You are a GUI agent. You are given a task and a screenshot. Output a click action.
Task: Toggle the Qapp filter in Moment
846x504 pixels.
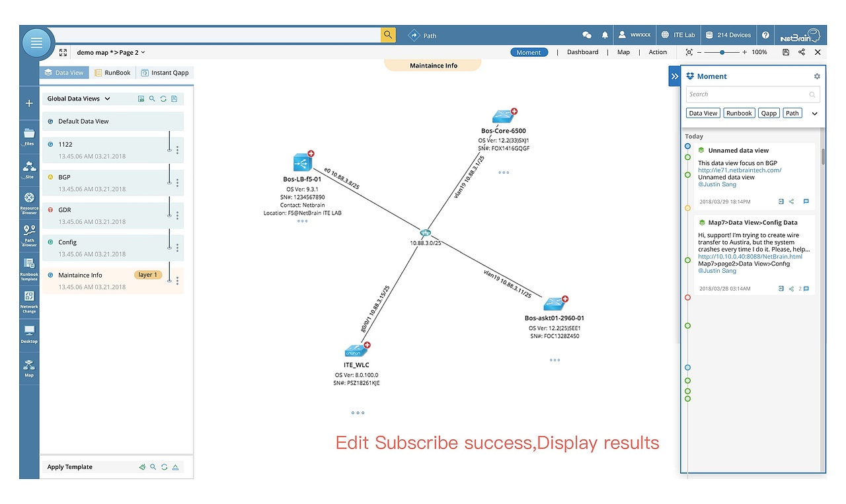pos(769,113)
